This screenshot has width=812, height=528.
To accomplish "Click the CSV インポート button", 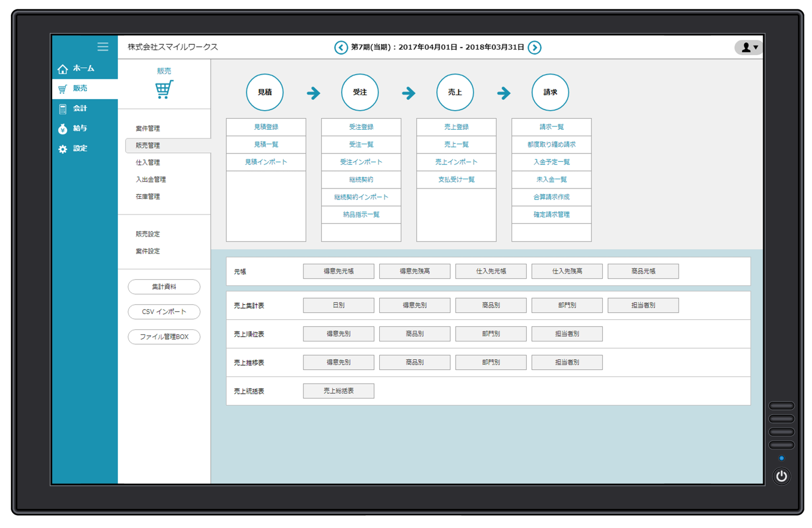I will tap(164, 312).
